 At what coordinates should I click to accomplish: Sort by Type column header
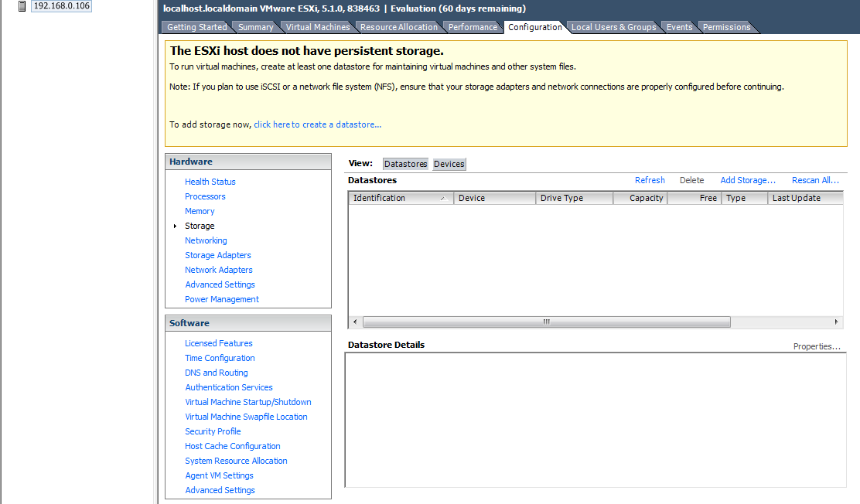tap(745, 198)
